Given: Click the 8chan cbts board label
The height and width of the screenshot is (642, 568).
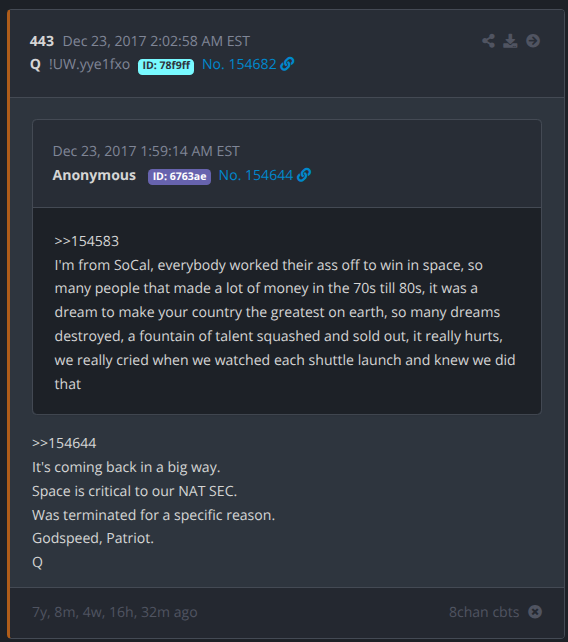Looking at the screenshot, I should (x=484, y=612).
